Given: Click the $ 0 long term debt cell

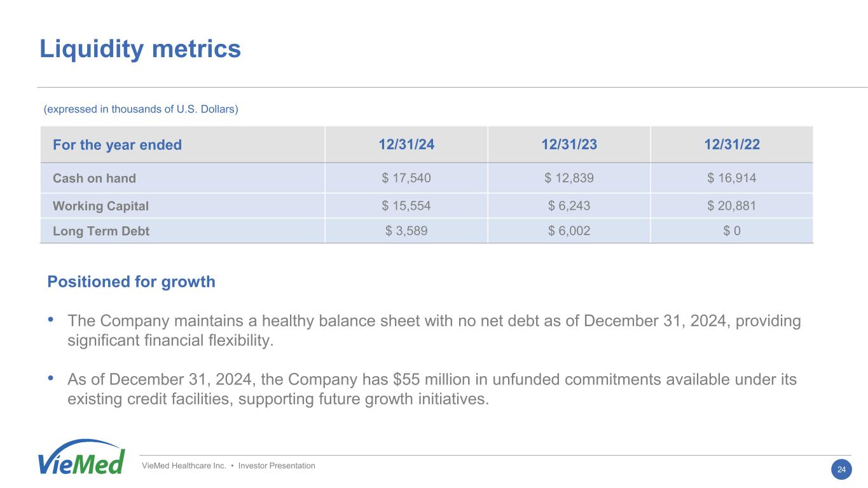Looking at the screenshot, I should click(732, 231).
